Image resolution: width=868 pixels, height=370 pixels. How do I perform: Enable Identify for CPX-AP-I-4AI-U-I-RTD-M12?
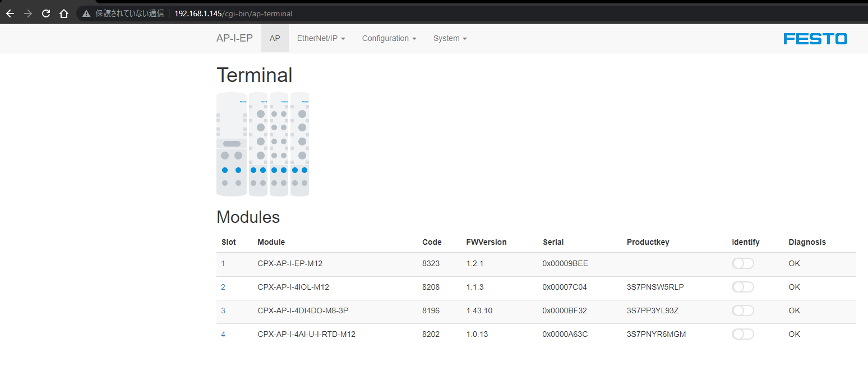tap(743, 334)
